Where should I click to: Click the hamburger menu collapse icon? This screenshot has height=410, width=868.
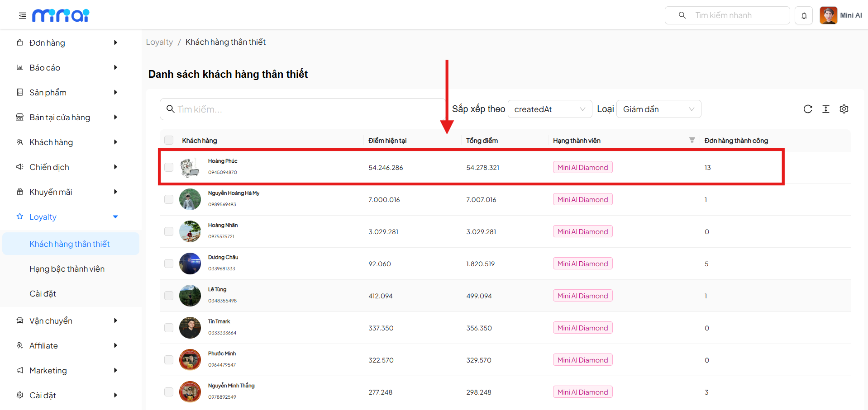coord(22,16)
